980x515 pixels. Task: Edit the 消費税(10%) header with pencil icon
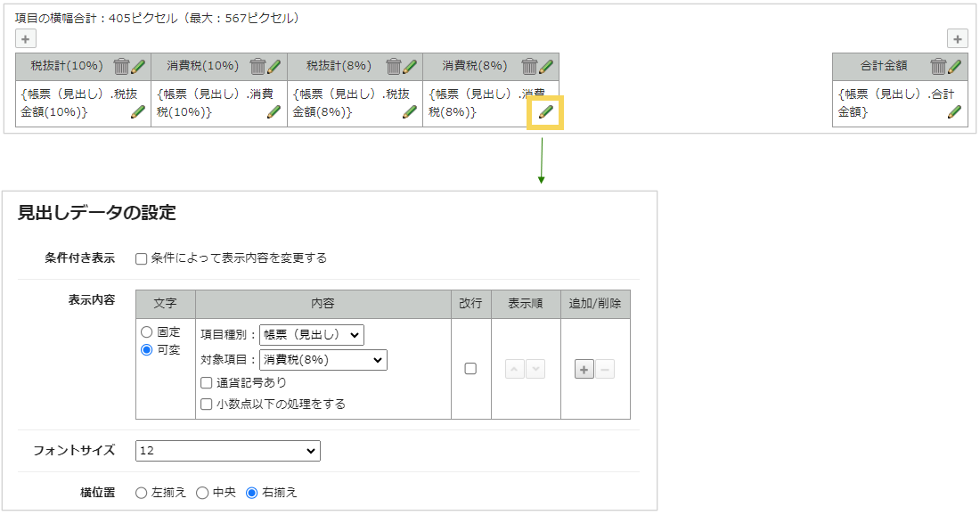tap(274, 67)
